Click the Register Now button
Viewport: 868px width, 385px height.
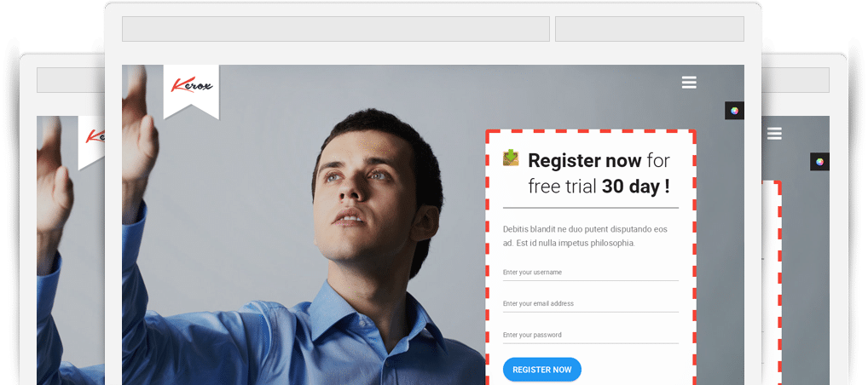pyautogui.click(x=542, y=370)
